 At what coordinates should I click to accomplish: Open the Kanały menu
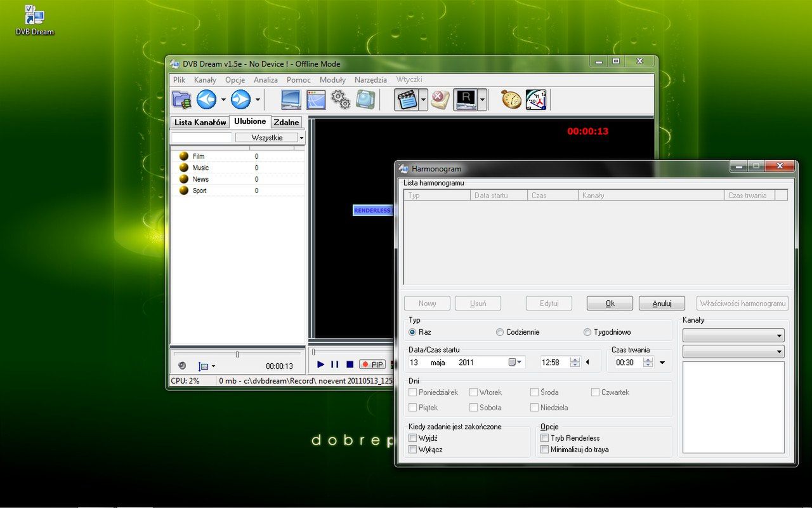[x=205, y=80]
